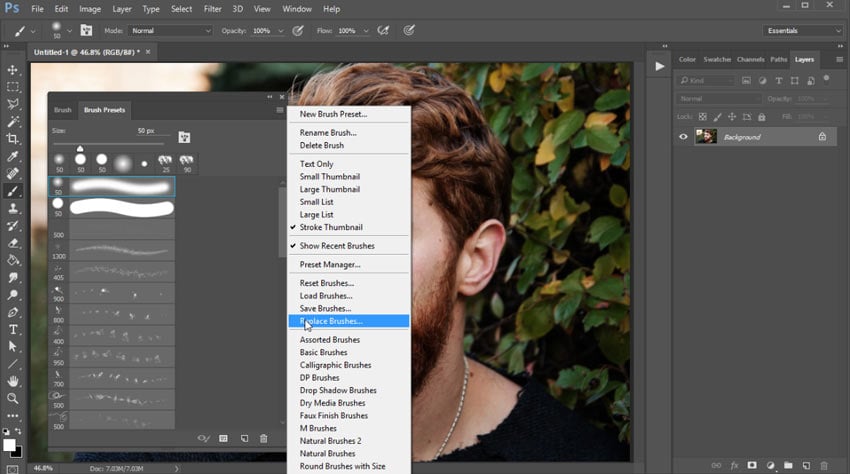Open the painting Mode dropdown
The image size is (850, 474).
pyautogui.click(x=171, y=31)
